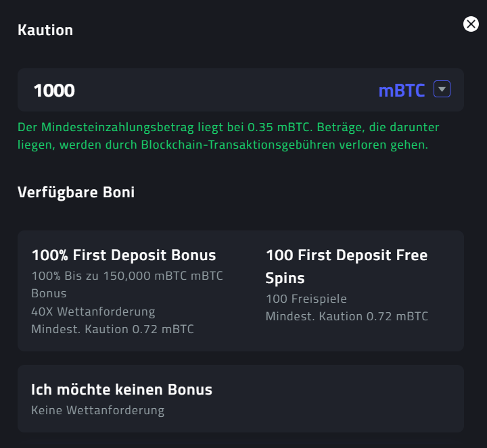Click the "40X Wettanforderung" text
487x448 pixels.
pyautogui.click(x=93, y=312)
